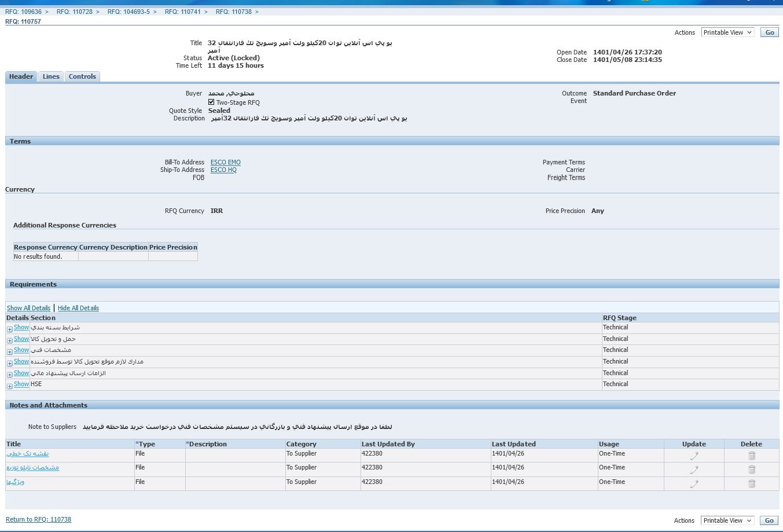The image size is (783, 532).
Task: Expand the شرایط بسته بندي section plus icon
Action: tap(10, 329)
